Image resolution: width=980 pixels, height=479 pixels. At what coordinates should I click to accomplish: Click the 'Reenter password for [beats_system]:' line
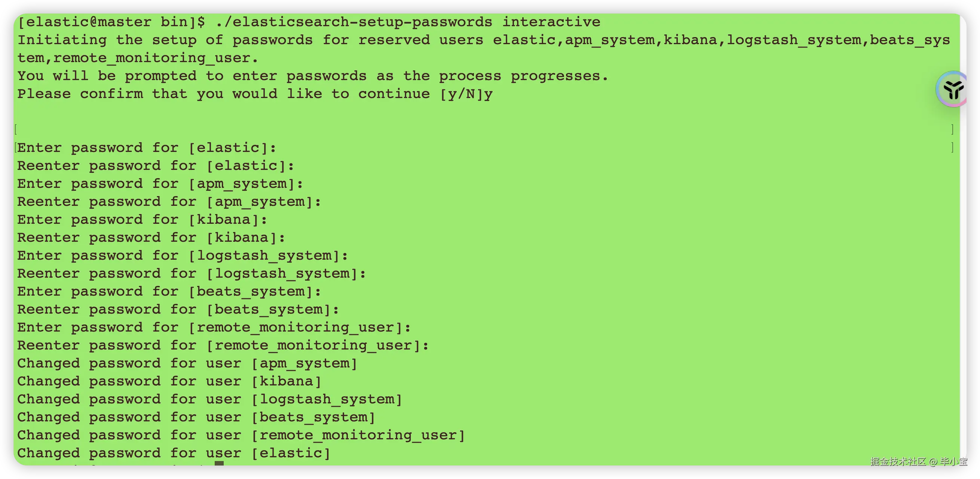click(x=178, y=310)
